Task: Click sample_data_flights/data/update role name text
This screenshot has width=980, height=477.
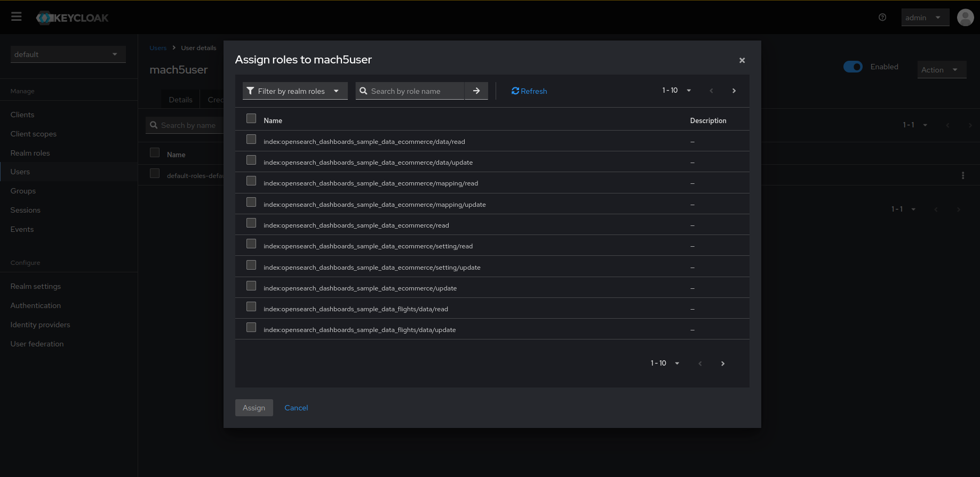Action: click(360, 330)
